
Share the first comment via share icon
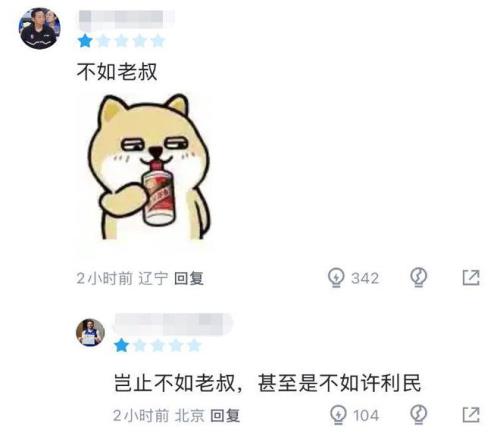[471, 277]
